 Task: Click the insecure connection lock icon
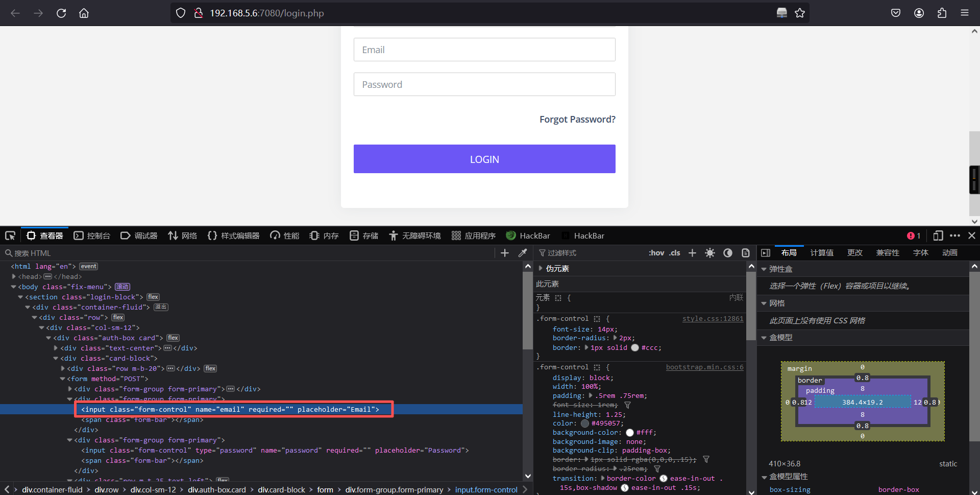(x=199, y=13)
